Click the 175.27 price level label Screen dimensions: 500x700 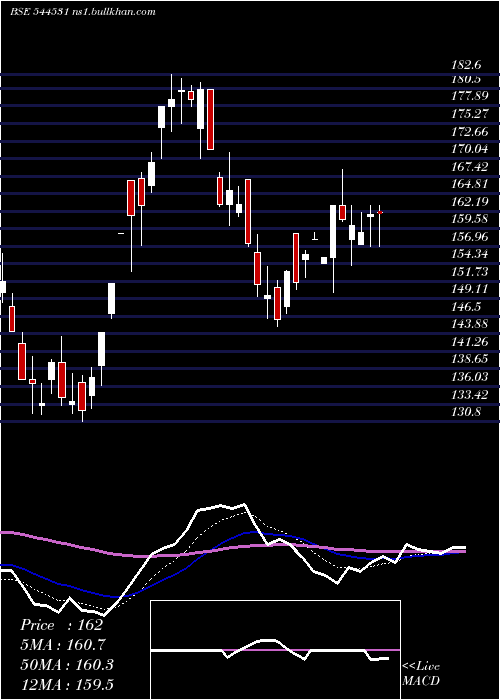click(x=470, y=113)
